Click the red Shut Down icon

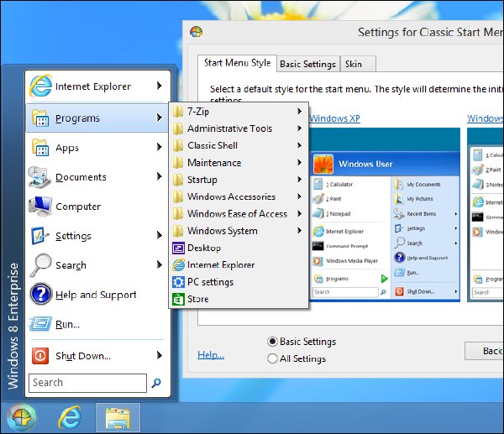click(x=40, y=356)
